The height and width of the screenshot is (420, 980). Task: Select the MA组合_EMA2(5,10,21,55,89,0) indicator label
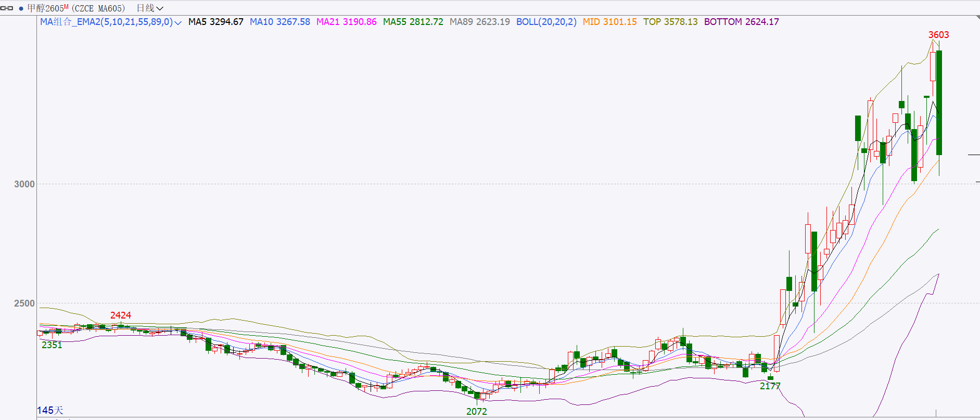point(106,22)
